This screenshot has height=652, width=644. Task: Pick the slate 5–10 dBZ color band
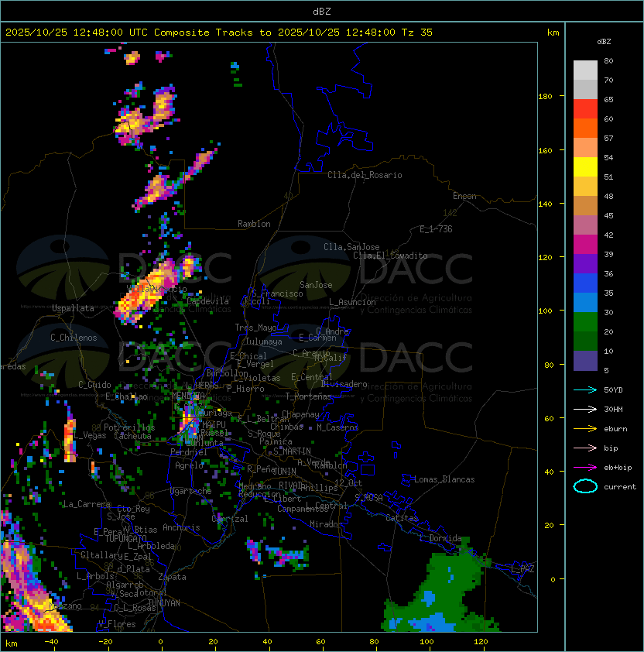point(585,361)
